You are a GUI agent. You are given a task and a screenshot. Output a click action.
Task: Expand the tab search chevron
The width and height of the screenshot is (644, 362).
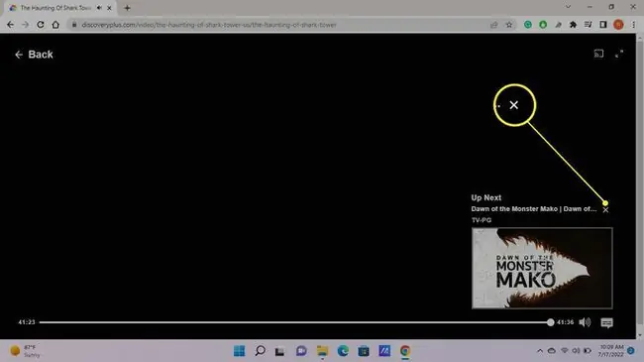[x=568, y=7]
